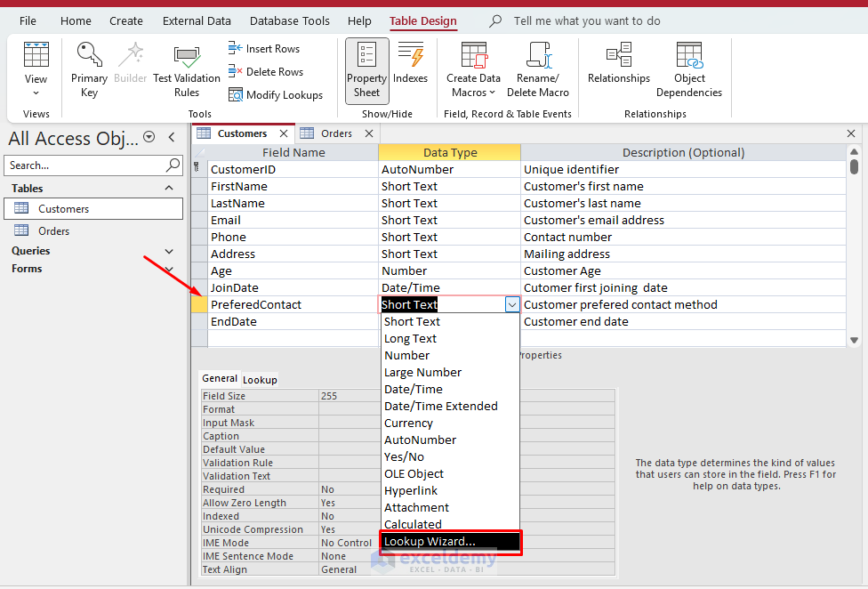Open Modify Lookups tool
Viewport: 868px width, 589px height.
pos(276,94)
